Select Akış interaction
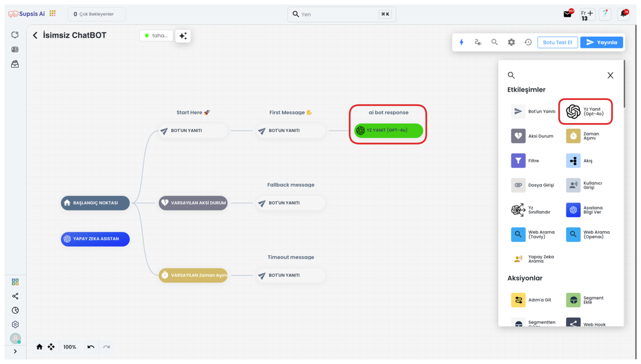641x364 pixels. [x=579, y=161]
